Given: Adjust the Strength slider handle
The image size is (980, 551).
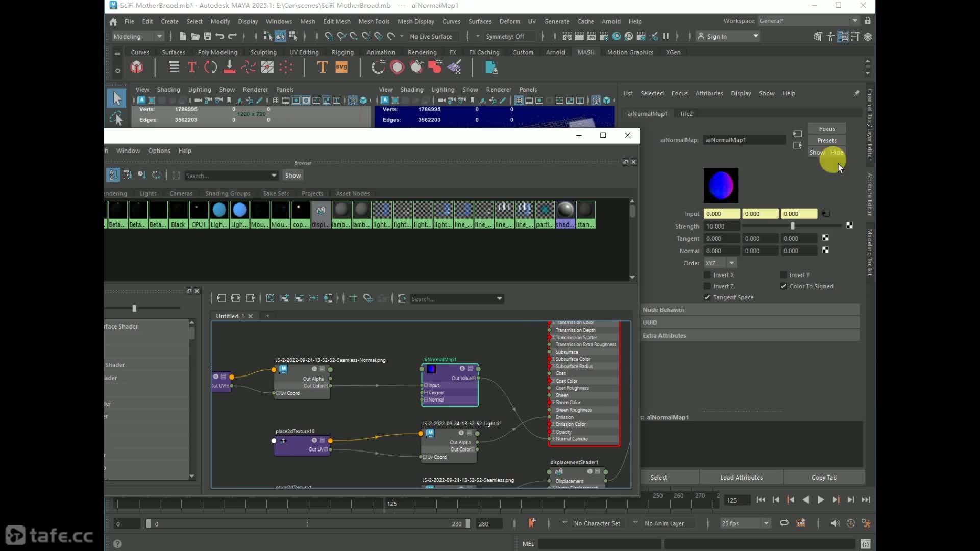Looking at the screenshot, I should coord(792,226).
